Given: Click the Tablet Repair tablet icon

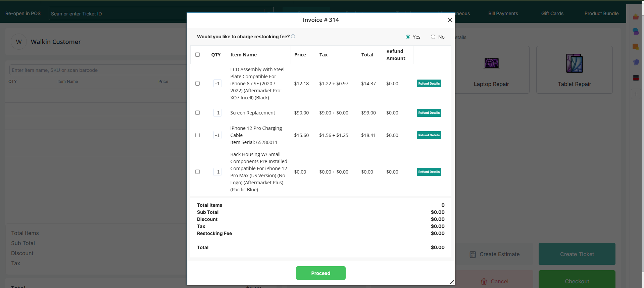Looking at the screenshot, I should coord(575,63).
